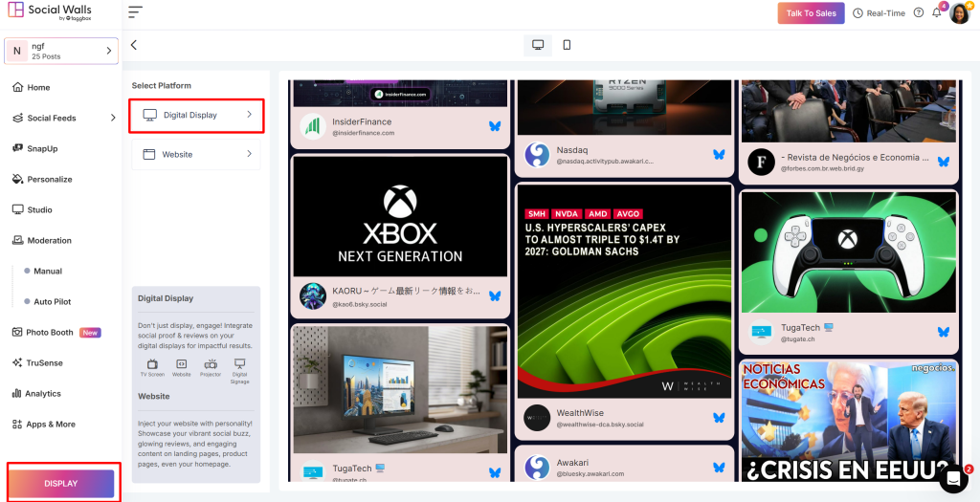Image resolution: width=980 pixels, height=502 pixels.
Task: Click Bluesky icon on Revista de Negócios post
Action: point(943,162)
